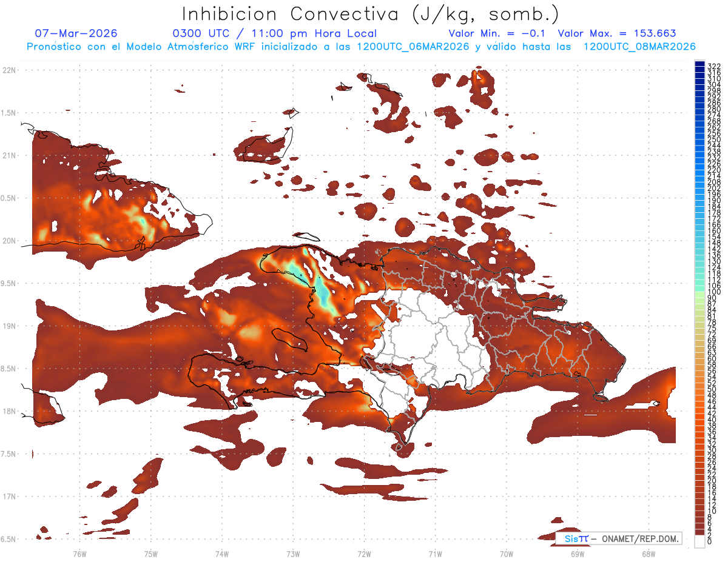Screen dimensions: 728x562
Task: Click the "70W" longitude label
Action: tap(507, 554)
